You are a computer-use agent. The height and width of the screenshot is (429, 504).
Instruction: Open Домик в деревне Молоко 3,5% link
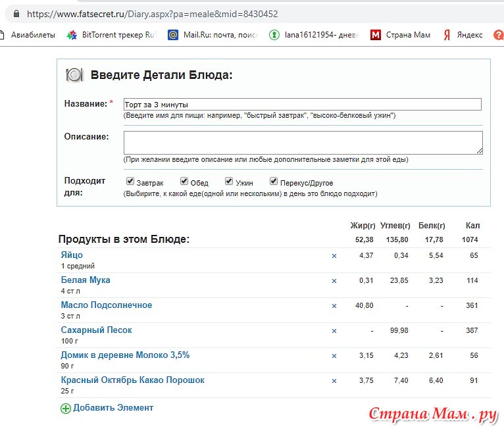click(x=125, y=355)
